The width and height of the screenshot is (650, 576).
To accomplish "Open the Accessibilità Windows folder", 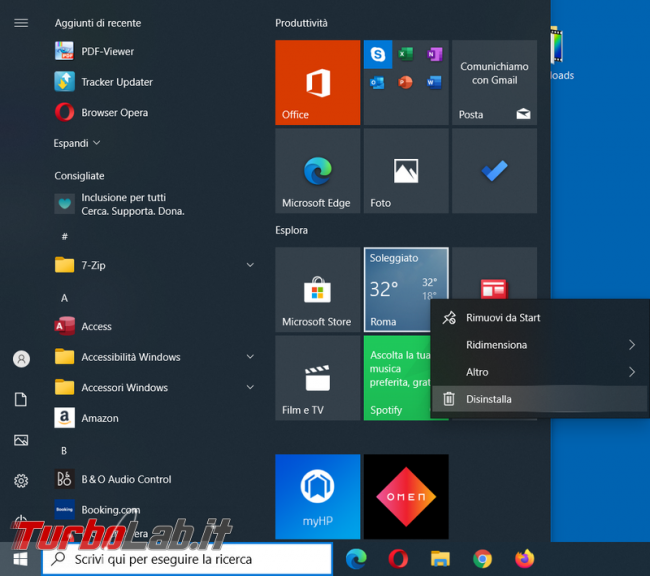I will (x=153, y=357).
